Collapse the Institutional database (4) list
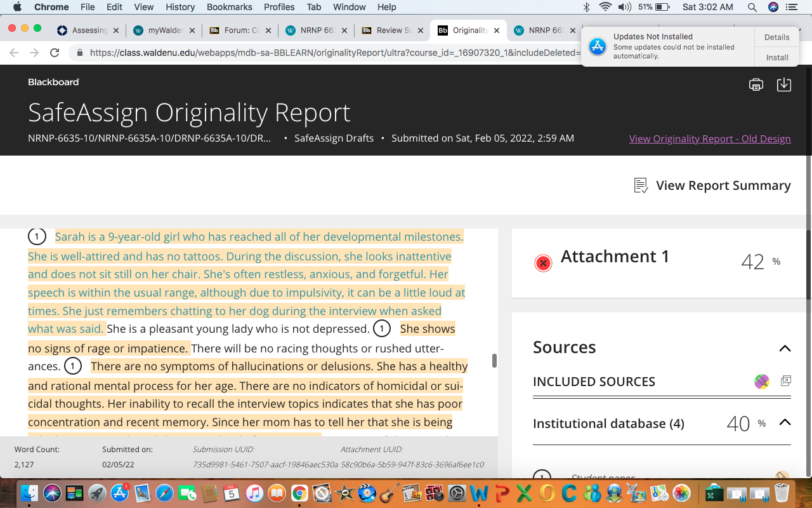812x508 pixels. [785, 422]
